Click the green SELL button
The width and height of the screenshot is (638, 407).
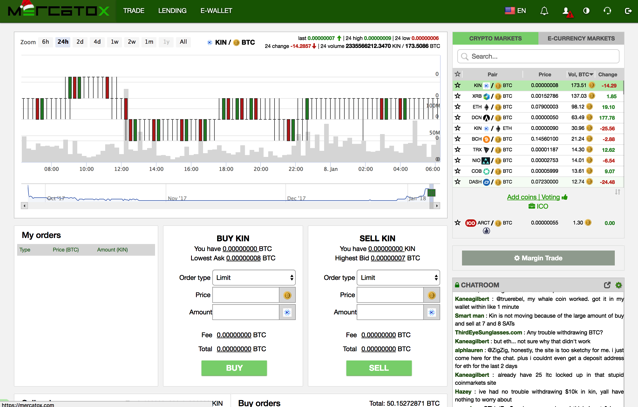click(379, 368)
